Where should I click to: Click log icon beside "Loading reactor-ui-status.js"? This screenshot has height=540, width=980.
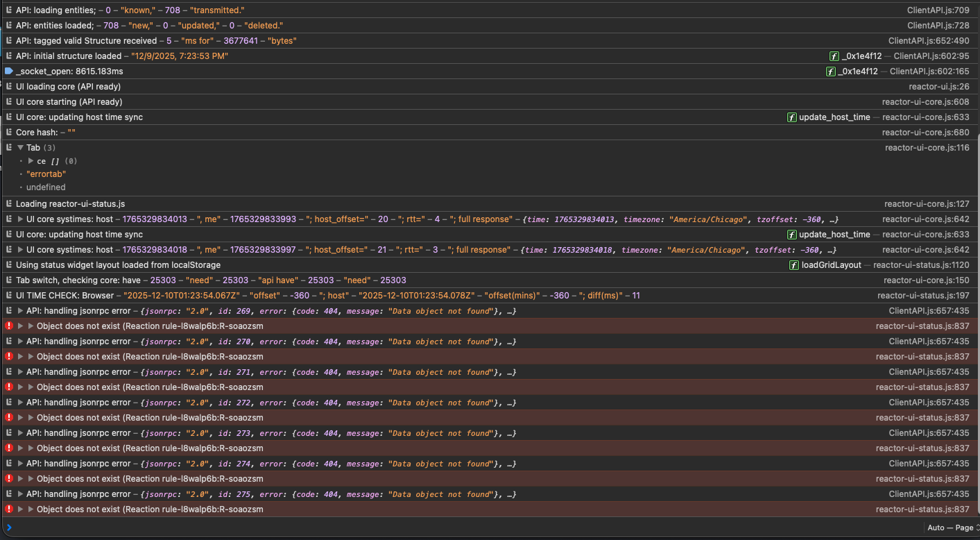click(x=8, y=204)
